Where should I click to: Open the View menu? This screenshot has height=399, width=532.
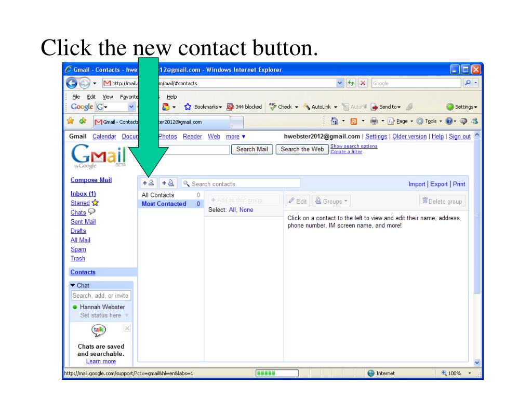[x=108, y=97]
